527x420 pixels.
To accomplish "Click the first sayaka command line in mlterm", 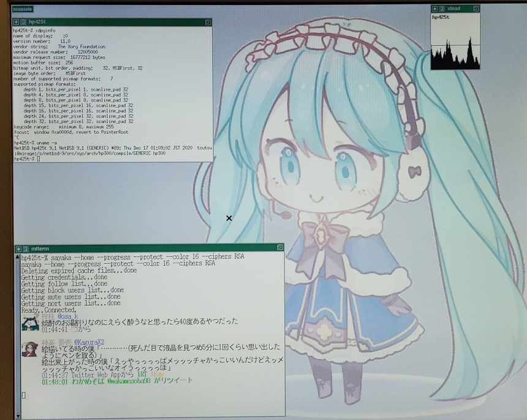I will [x=133, y=257].
